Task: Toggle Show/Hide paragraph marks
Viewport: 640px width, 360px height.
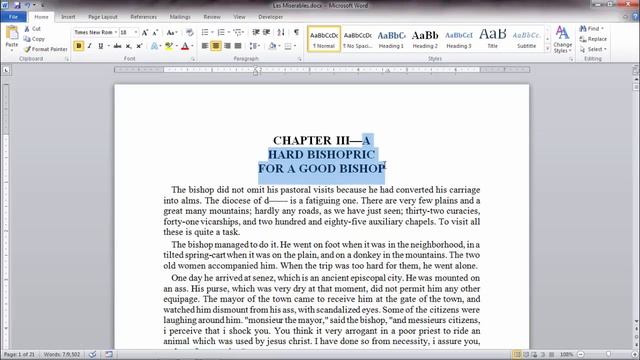Action: click(296, 32)
